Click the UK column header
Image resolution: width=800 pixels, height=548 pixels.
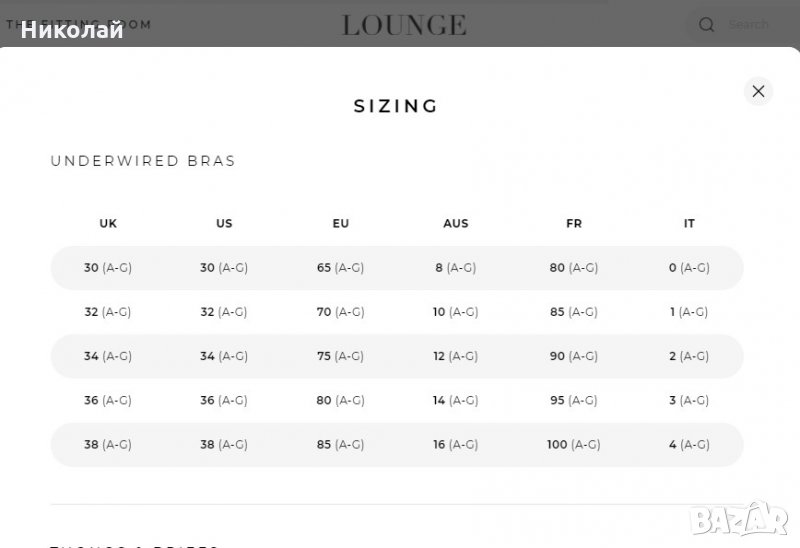[108, 224]
